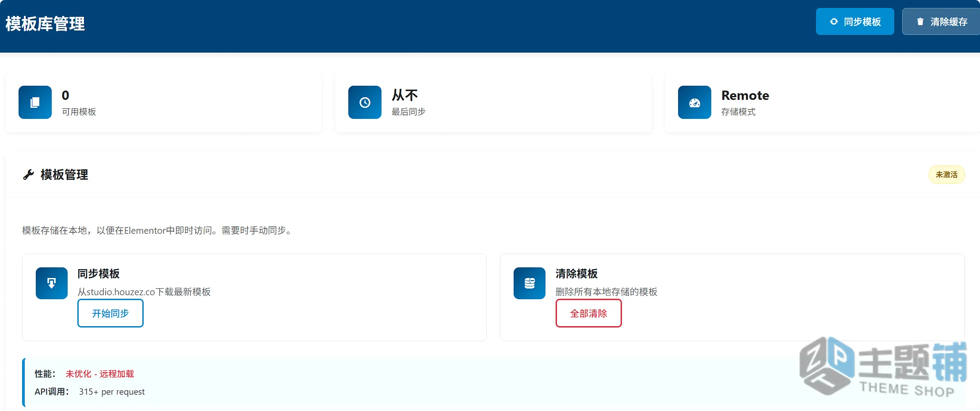Click the 清除缓存 header button
The image size is (980, 411).
941,21
